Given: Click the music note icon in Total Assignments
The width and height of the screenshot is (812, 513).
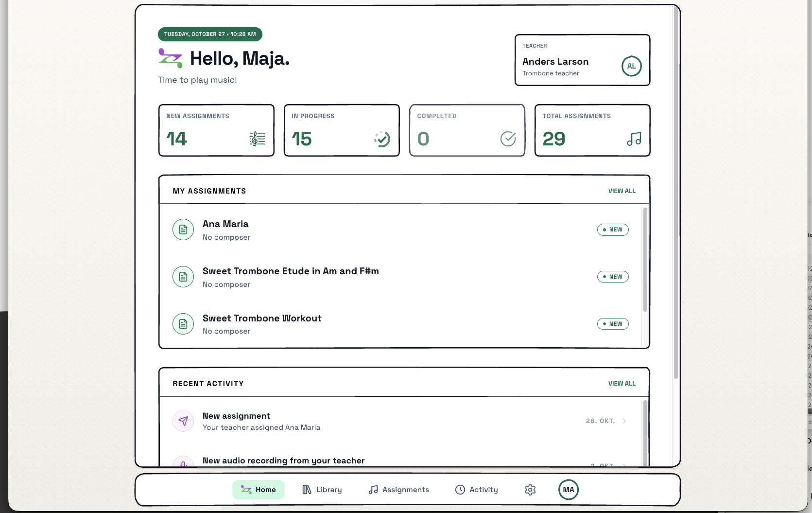Looking at the screenshot, I should click(634, 139).
